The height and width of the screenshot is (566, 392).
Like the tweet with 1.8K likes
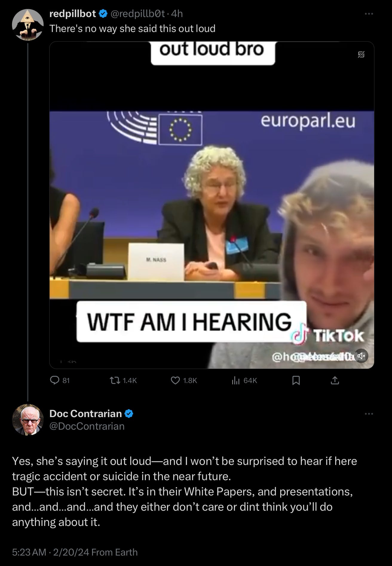pyautogui.click(x=184, y=380)
